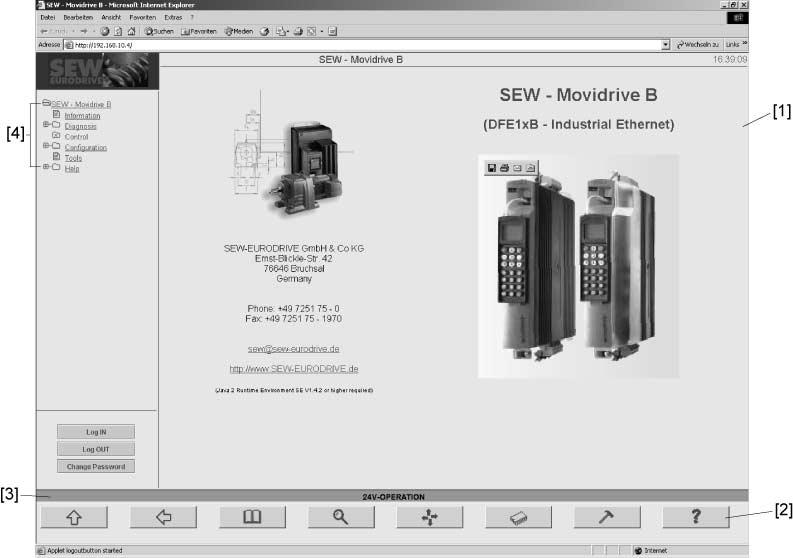The width and height of the screenshot is (793, 558).
Task: Click the browser Home icon
Action: 131,31
